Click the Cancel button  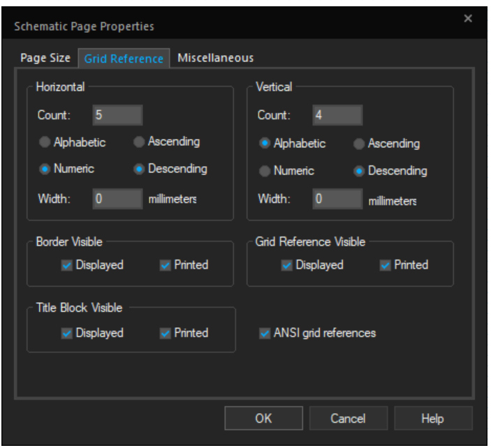coord(347,419)
